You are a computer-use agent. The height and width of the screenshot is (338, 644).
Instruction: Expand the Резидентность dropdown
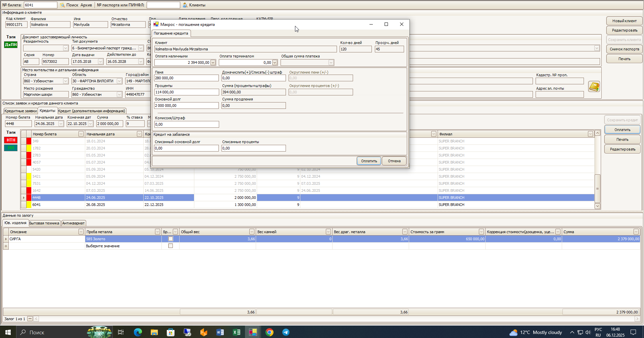click(x=65, y=48)
